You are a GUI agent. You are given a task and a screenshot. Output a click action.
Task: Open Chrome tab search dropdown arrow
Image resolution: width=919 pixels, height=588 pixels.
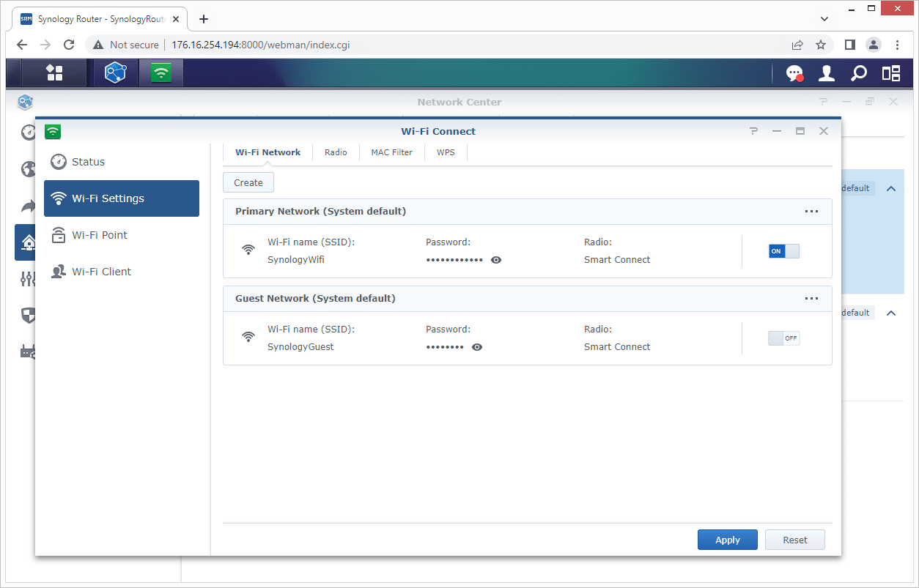click(824, 19)
